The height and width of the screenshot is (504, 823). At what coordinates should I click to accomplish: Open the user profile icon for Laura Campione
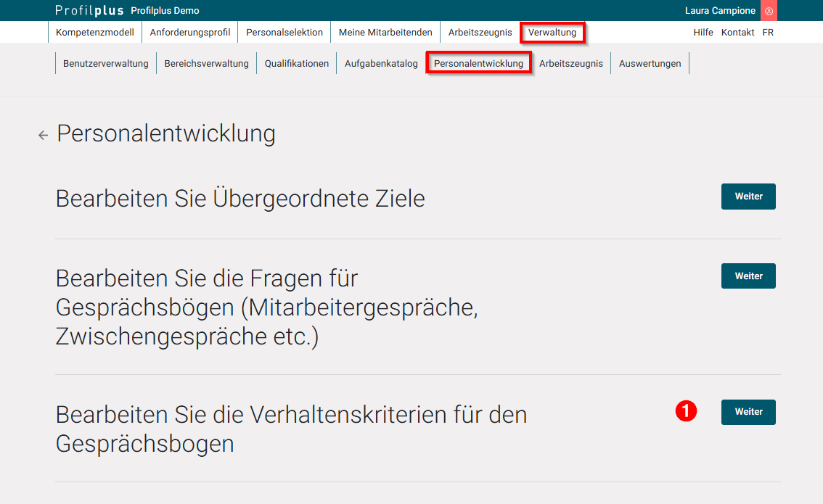click(769, 10)
